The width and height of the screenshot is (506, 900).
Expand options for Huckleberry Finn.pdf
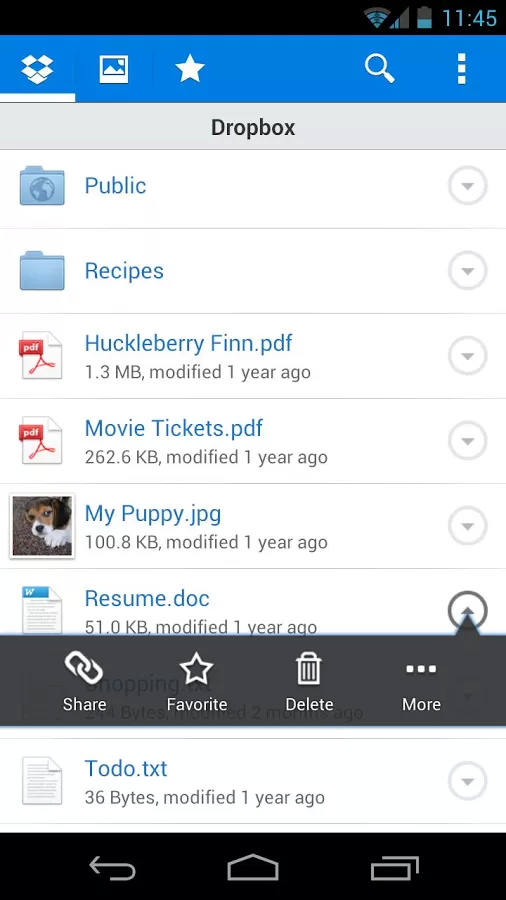(x=468, y=356)
